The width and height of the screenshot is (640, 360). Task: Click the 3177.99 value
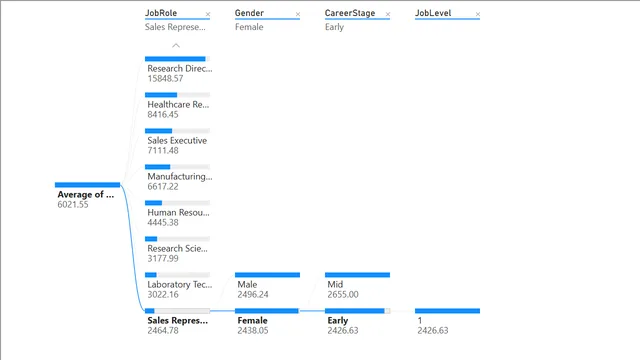click(163, 258)
